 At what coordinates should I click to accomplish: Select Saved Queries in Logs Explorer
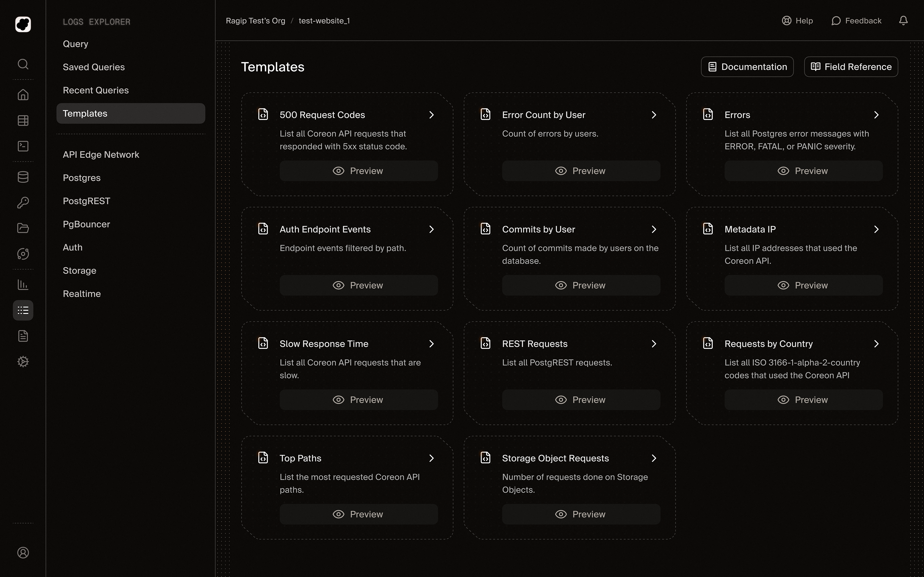click(94, 67)
